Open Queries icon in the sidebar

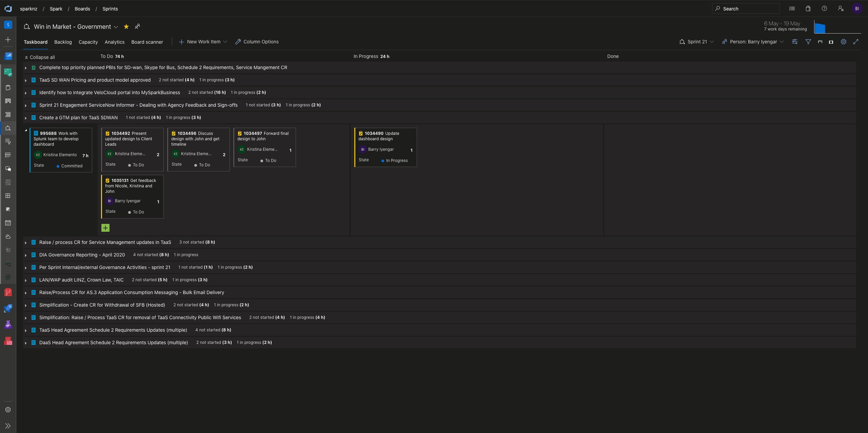[8, 142]
